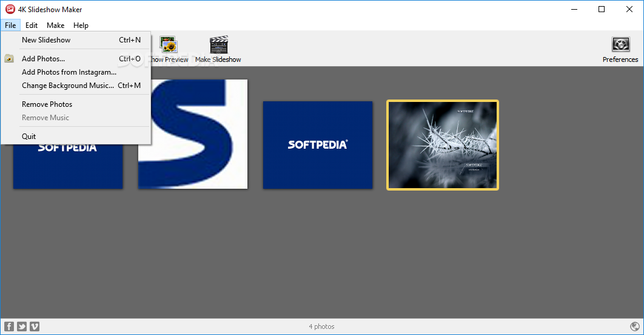Select the third photo with centered Softpedia logo
The width and height of the screenshot is (644, 335).
coord(318,145)
